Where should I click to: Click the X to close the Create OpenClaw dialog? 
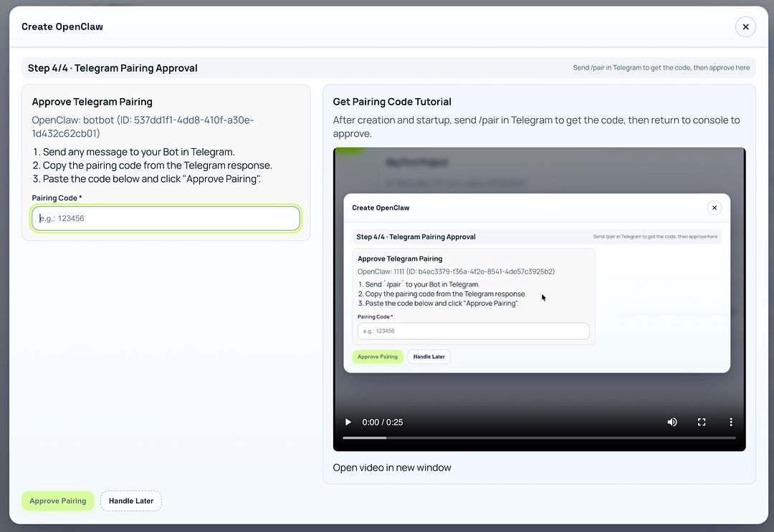point(745,26)
